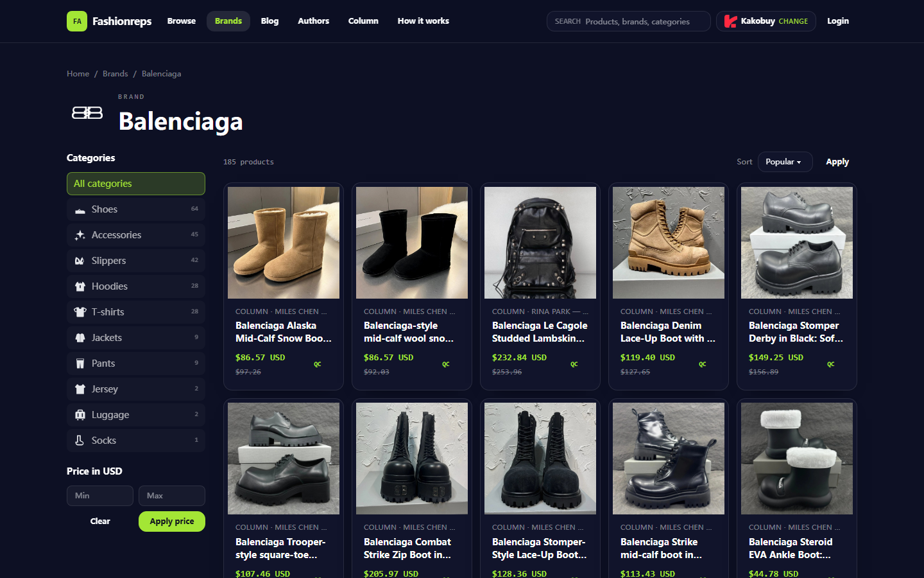The width and height of the screenshot is (924, 578).
Task: Open Balenciaga Trooper-style square-toe title
Action: (281, 548)
